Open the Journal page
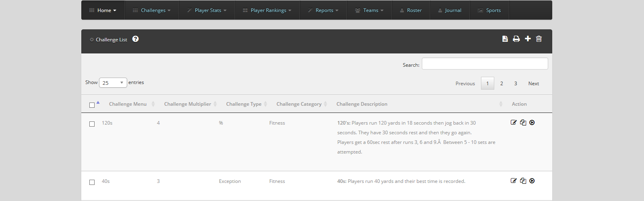Screen dimensions: 644x201 pos(450,10)
